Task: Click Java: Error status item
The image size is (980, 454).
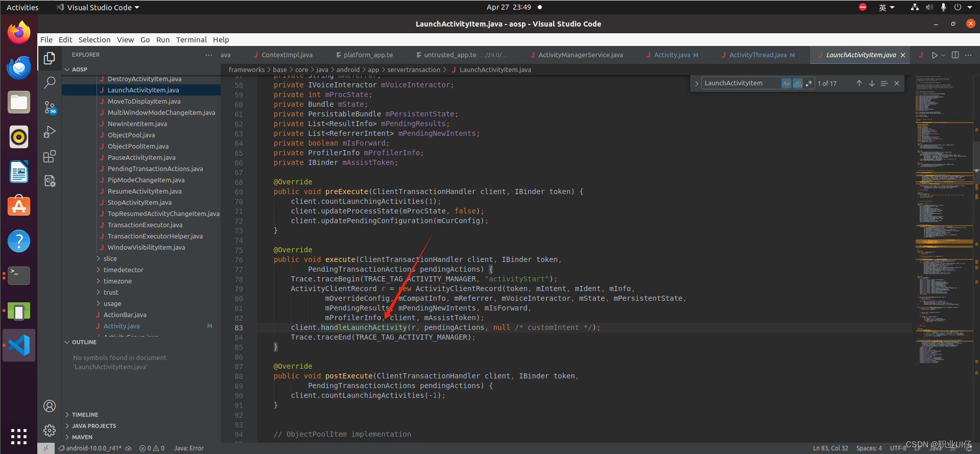Action: [188, 448]
